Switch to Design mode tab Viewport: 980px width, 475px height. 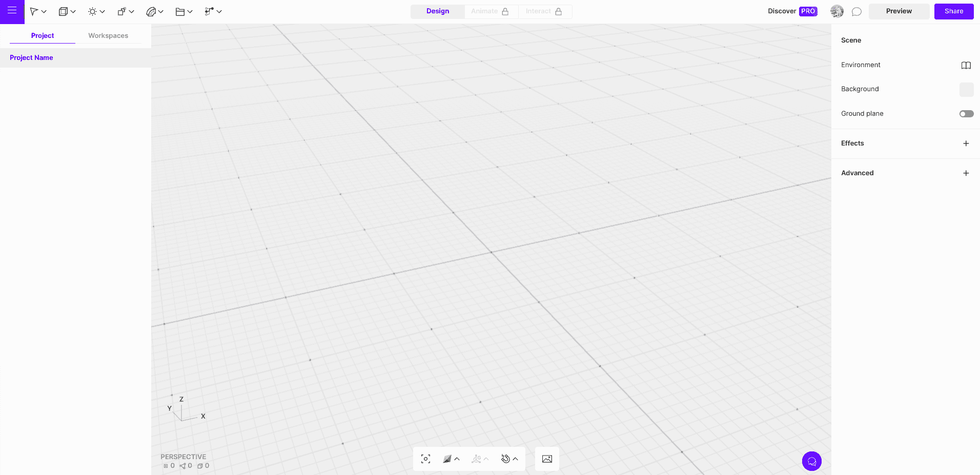coord(438,11)
